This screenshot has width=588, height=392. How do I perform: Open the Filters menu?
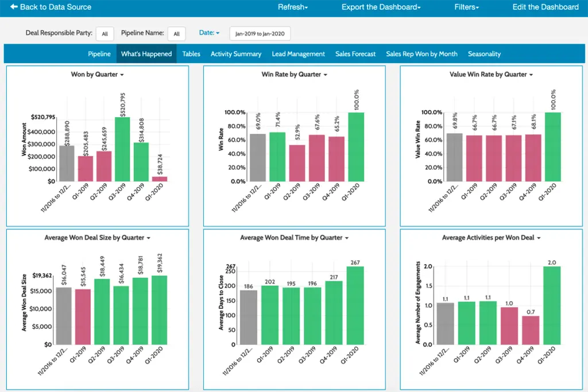point(466,7)
